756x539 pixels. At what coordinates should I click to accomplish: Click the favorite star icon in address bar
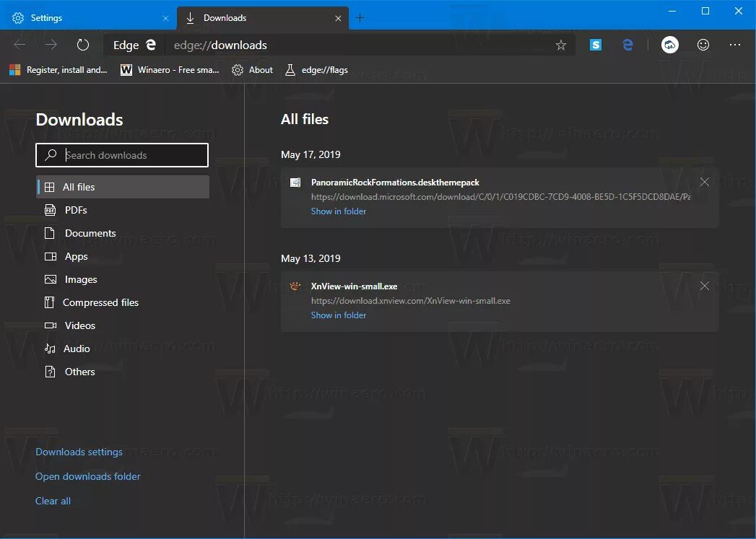point(561,45)
